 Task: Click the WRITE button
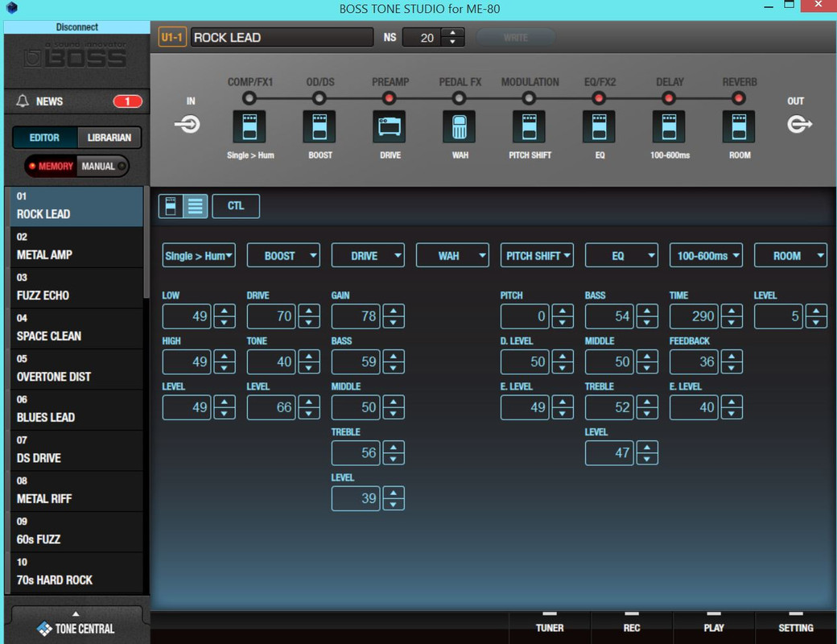click(x=515, y=37)
